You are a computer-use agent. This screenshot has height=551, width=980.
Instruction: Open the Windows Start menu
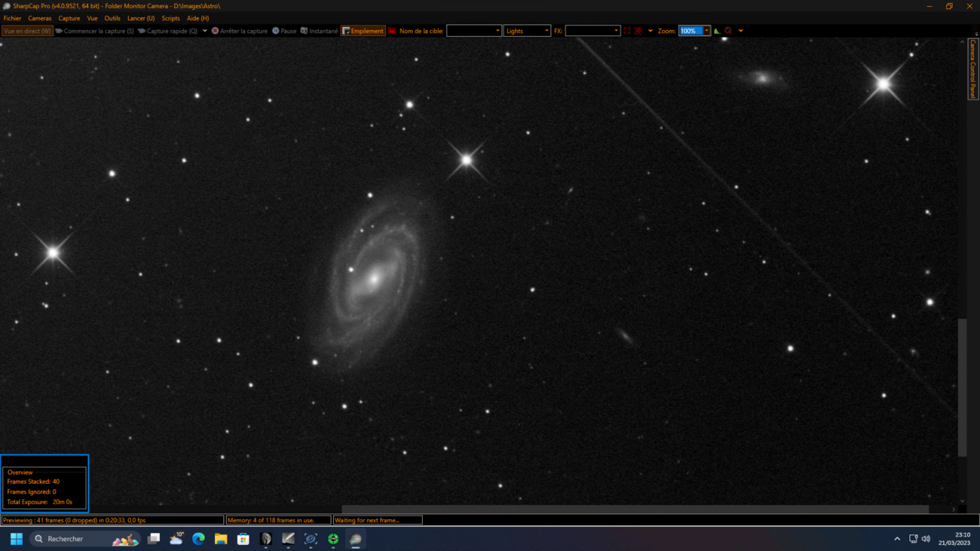click(x=16, y=539)
